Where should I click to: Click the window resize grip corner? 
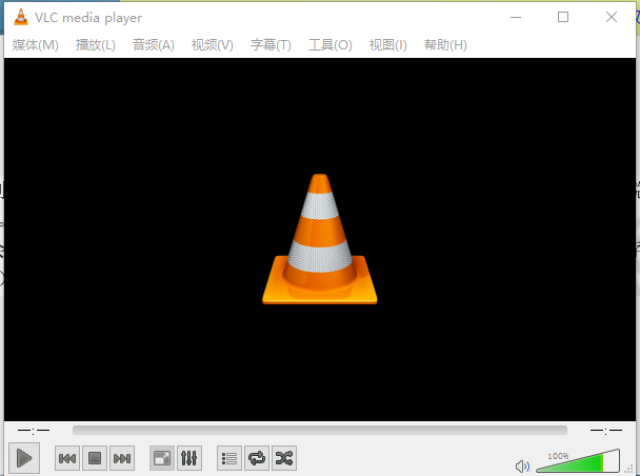pos(629,469)
